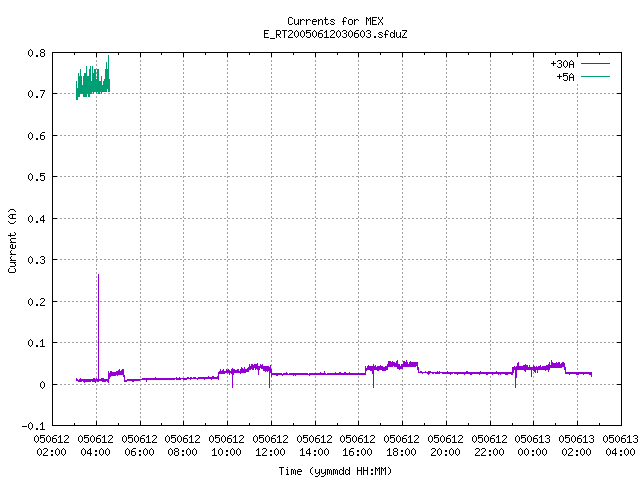Click the 0.1 y-axis tick label
The image size is (640, 480).
[36, 343]
